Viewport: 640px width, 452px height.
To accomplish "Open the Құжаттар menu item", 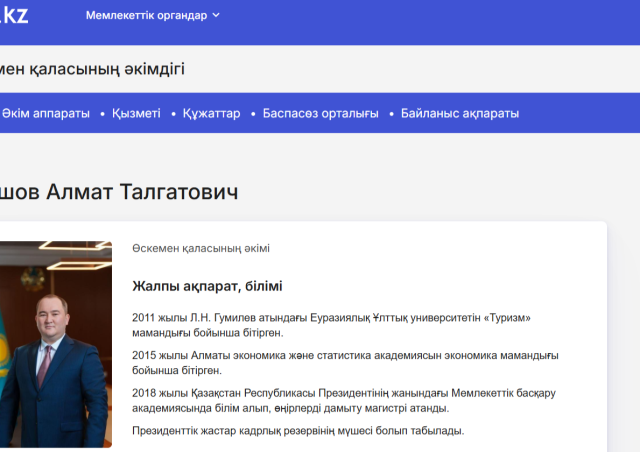I will click(x=211, y=113).
